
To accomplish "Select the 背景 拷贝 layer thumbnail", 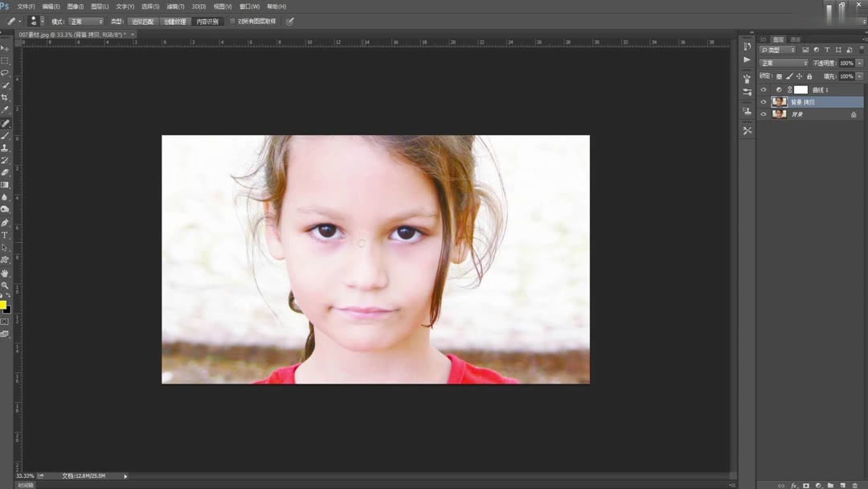I will click(780, 101).
